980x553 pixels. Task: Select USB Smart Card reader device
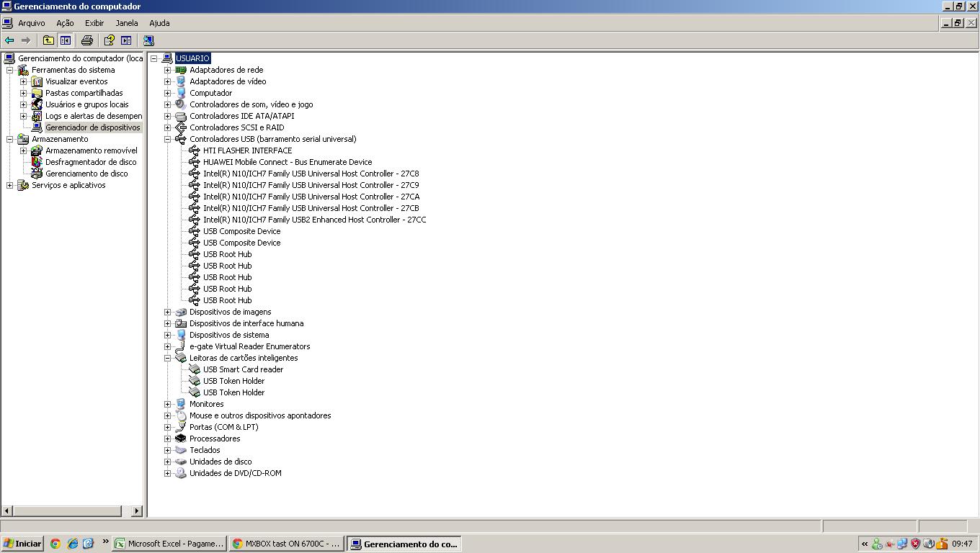(x=243, y=369)
